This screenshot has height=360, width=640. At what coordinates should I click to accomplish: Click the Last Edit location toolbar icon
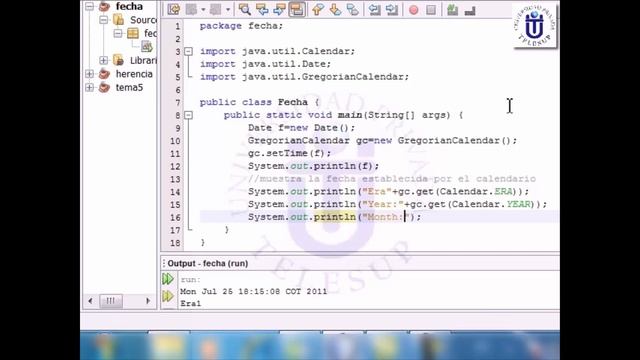tap(173, 9)
